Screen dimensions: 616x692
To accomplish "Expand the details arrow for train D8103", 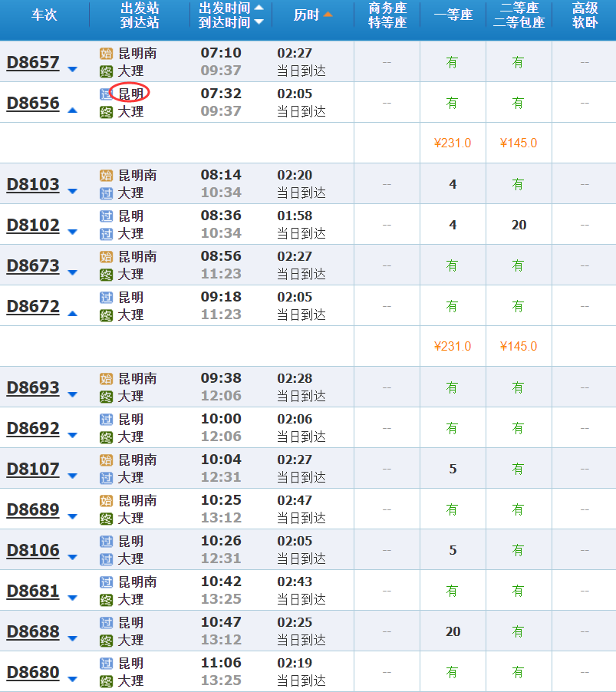I will pos(73,192).
